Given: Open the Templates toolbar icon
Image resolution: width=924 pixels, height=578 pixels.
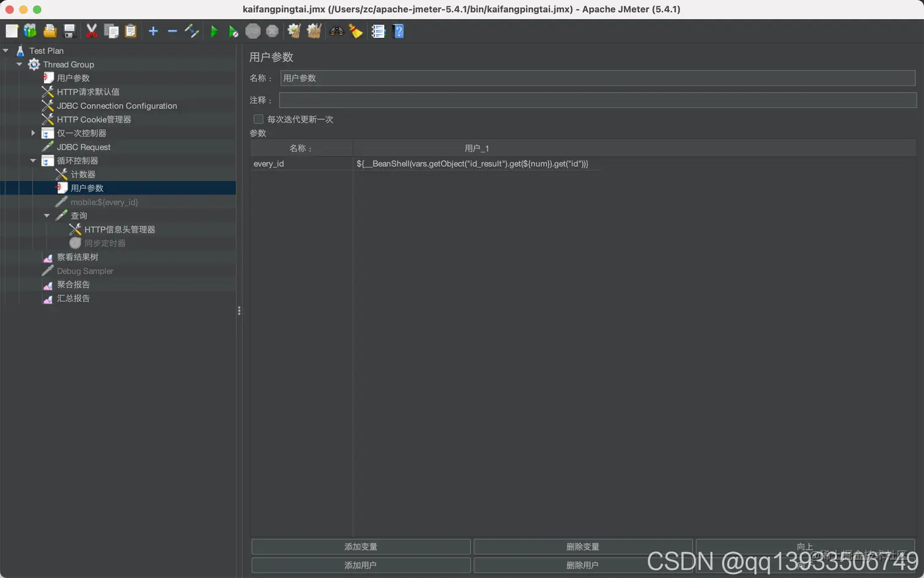Looking at the screenshot, I should point(30,31).
